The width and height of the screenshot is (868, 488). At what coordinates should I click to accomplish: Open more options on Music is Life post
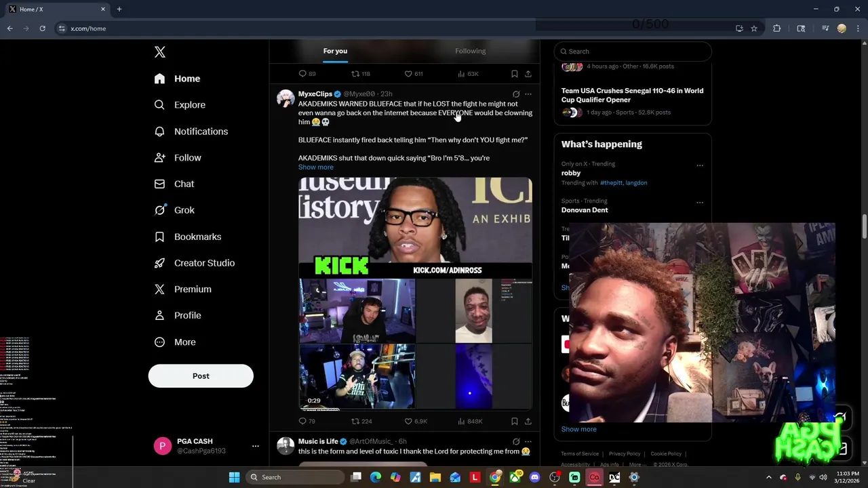click(528, 442)
